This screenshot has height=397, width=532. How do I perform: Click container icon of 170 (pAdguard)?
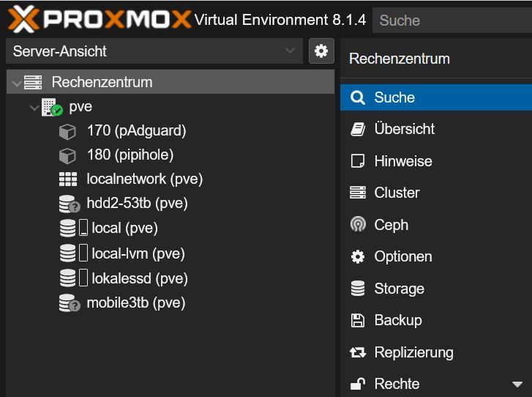67,131
